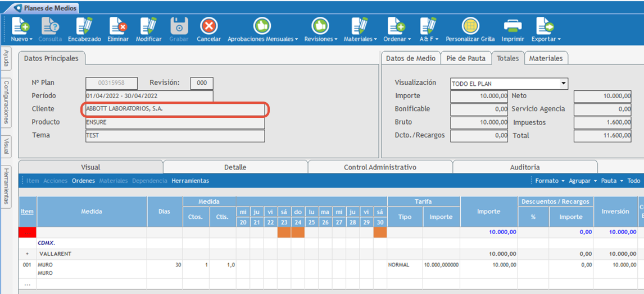The height and width of the screenshot is (294, 644).
Task: Click the A & F icon
Action: [428, 26]
